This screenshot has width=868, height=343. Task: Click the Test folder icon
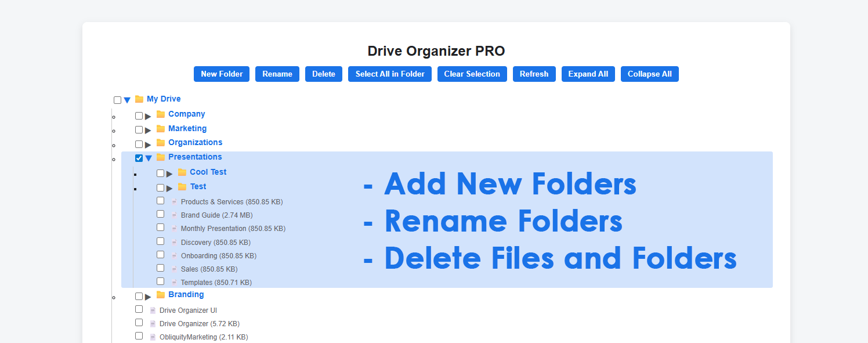point(182,187)
